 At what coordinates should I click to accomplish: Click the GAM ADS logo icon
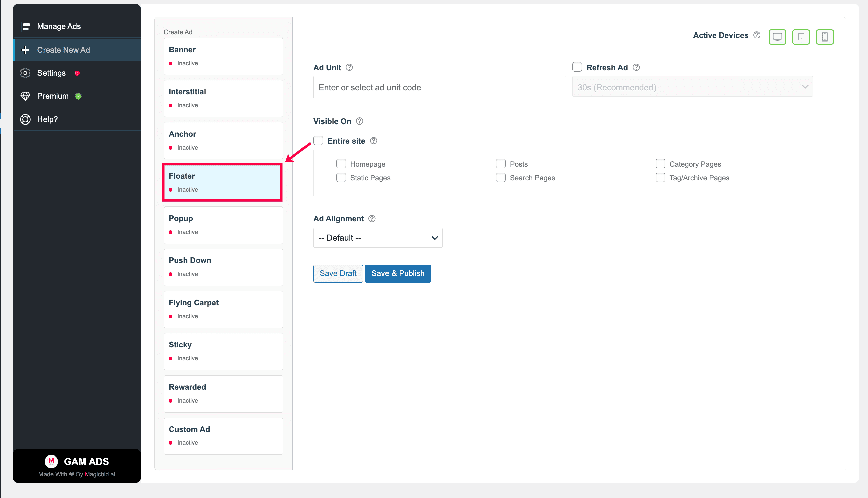(51, 461)
